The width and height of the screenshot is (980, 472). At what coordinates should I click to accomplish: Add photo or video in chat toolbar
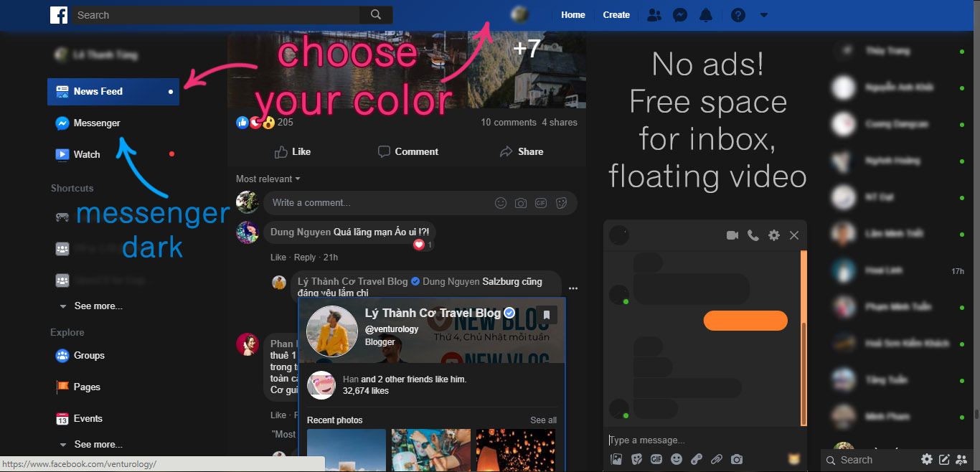click(616, 459)
